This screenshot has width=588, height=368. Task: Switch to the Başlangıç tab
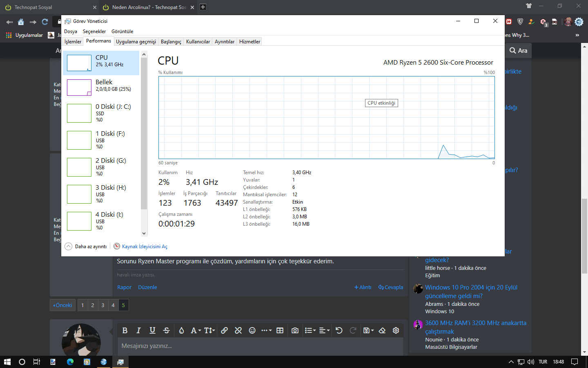171,42
